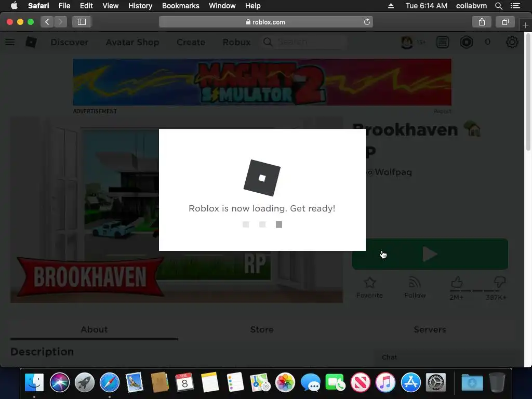
Task: Open the Help menu
Action: click(x=253, y=6)
